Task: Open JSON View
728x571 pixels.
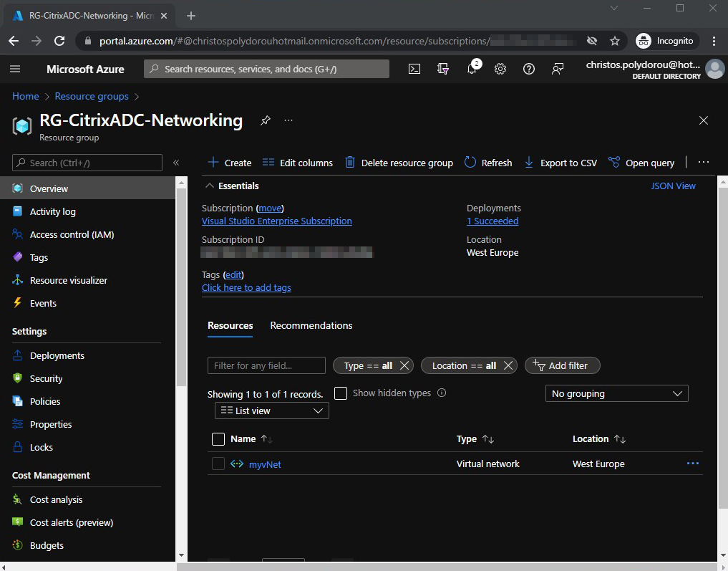Action: click(673, 186)
